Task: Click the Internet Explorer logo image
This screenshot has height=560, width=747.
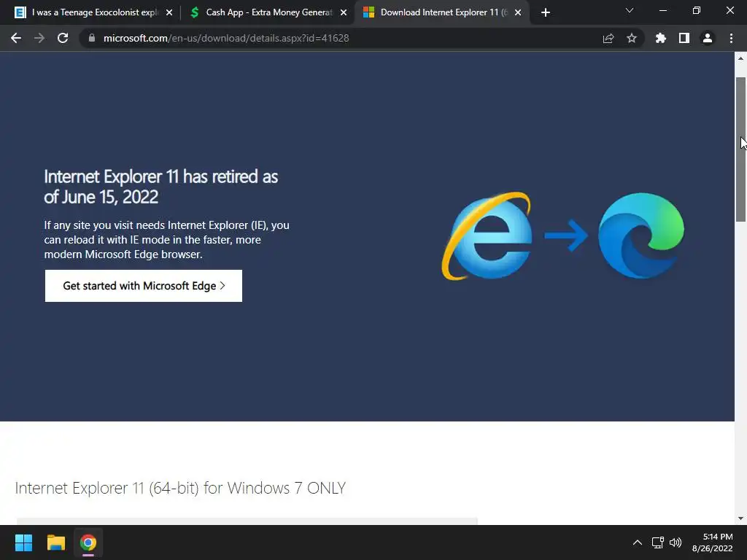Action: (x=487, y=236)
